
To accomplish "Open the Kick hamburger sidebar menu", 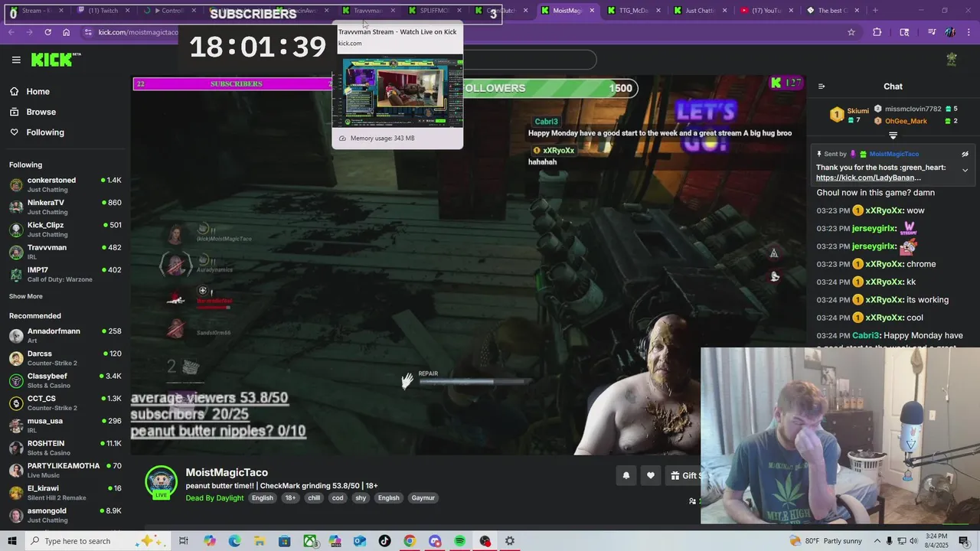I will pyautogui.click(x=16, y=60).
